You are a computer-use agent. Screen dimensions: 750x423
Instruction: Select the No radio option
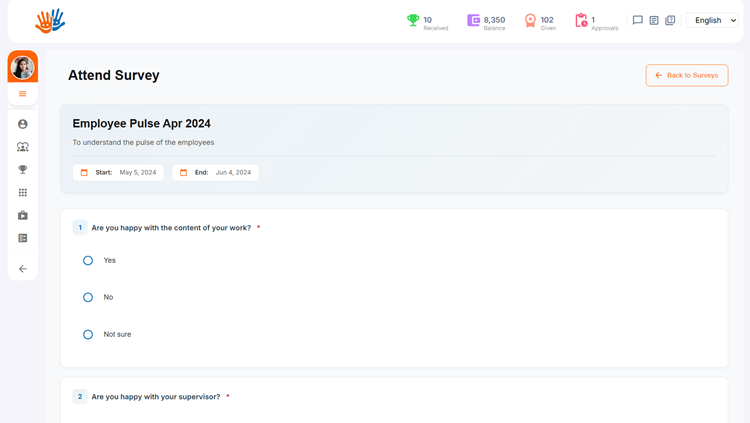click(88, 297)
